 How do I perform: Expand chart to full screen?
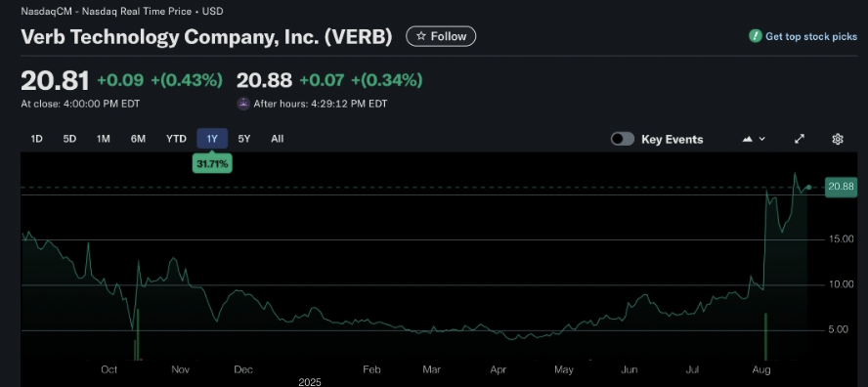point(800,139)
